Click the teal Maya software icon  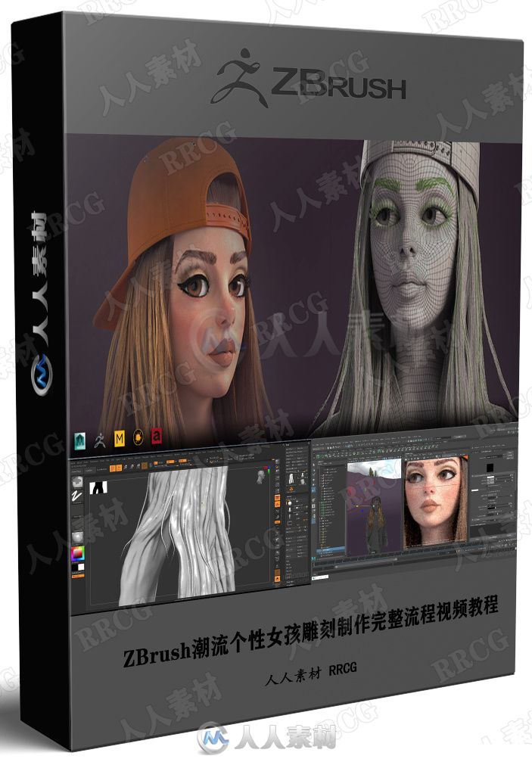[80, 440]
